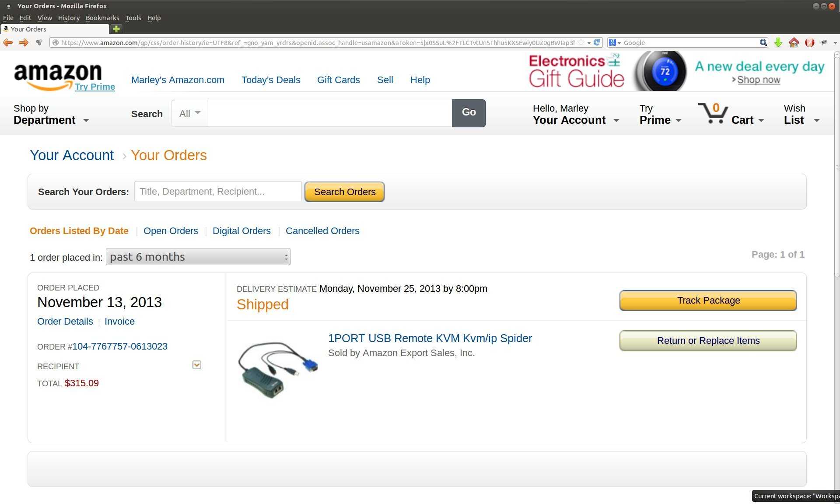Expand the Shop by Department menu
840x504 pixels.
pos(51,114)
